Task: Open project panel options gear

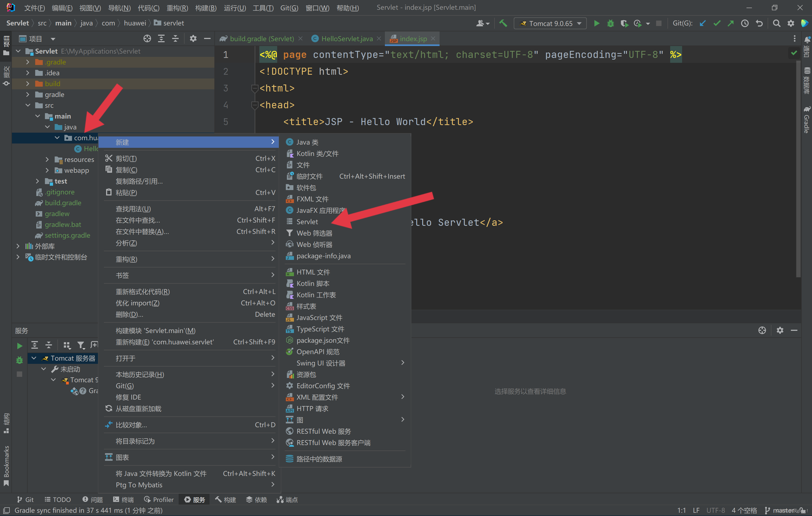Action: (x=193, y=38)
